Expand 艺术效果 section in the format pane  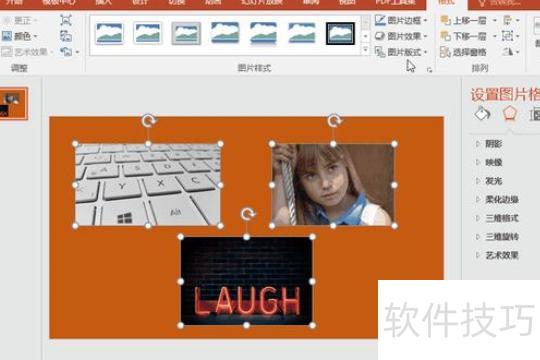pos(497,255)
